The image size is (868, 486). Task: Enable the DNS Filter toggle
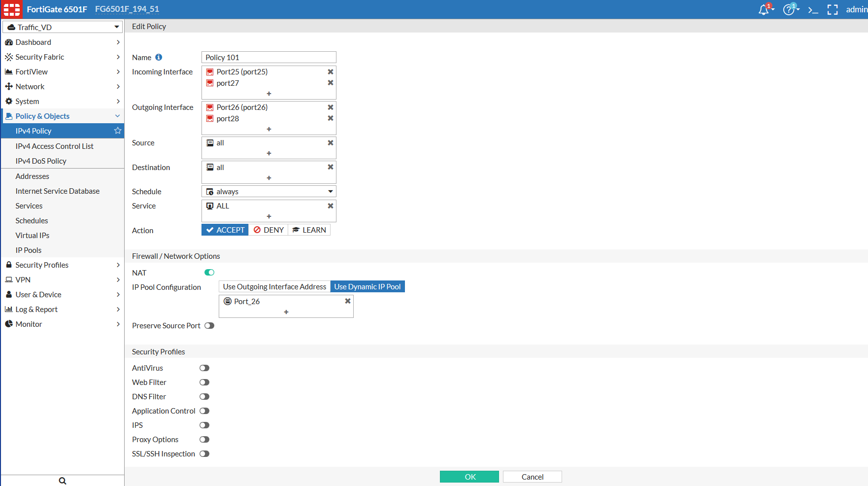click(x=204, y=396)
